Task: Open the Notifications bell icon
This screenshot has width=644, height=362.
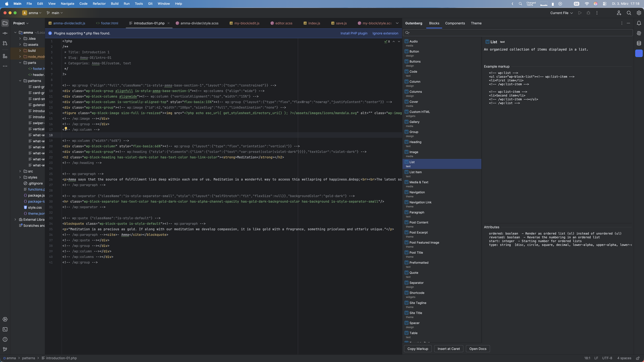Action: [639, 23]
